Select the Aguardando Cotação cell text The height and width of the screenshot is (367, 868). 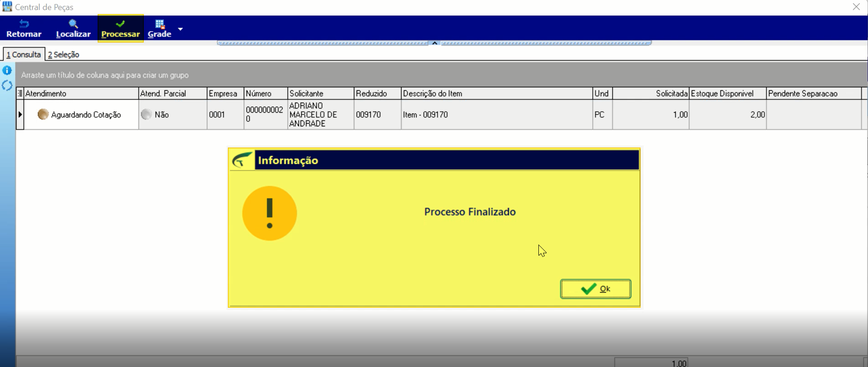tap(86, 114)
